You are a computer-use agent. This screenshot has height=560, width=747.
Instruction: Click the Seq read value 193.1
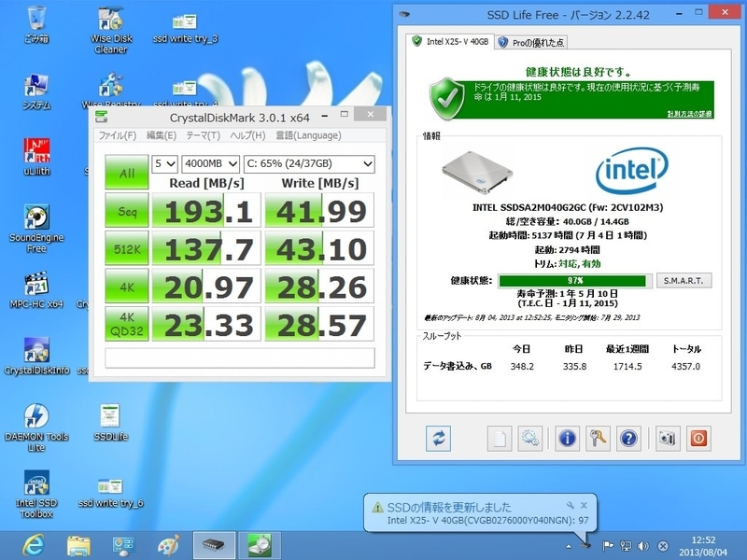click(206, 210)
